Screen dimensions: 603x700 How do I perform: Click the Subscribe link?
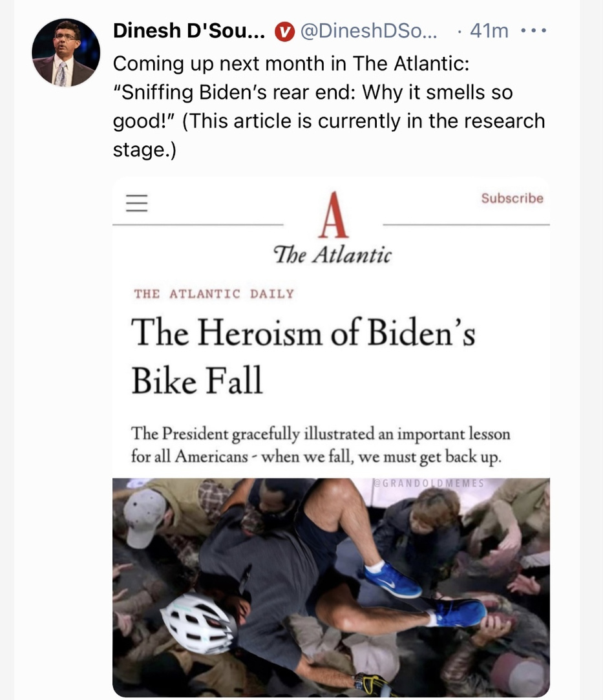512,198
